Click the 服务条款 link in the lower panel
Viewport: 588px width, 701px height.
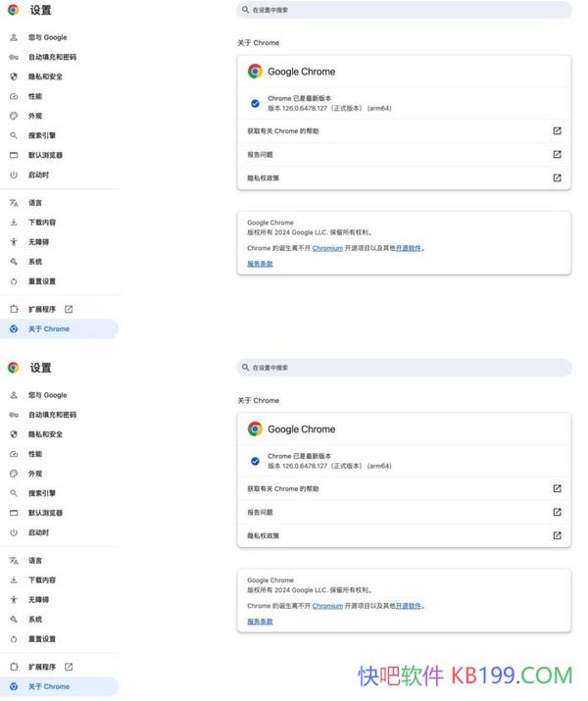coord(260,622)
